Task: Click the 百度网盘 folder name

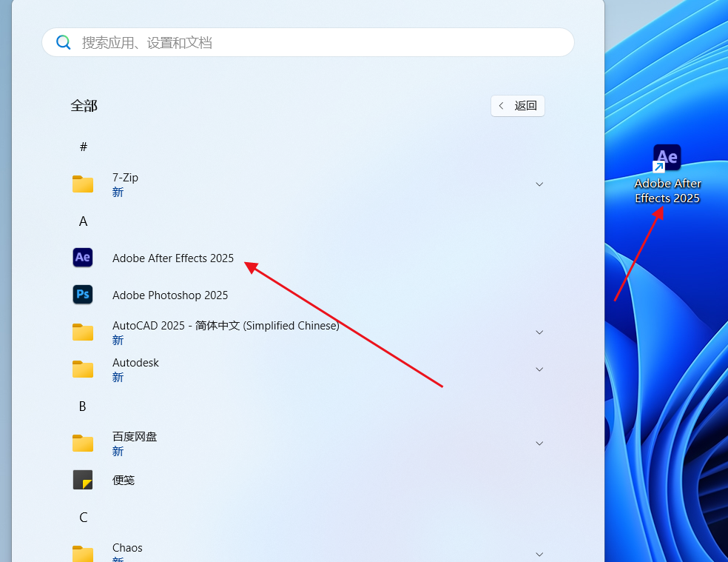Action: (x=135, y=436)
